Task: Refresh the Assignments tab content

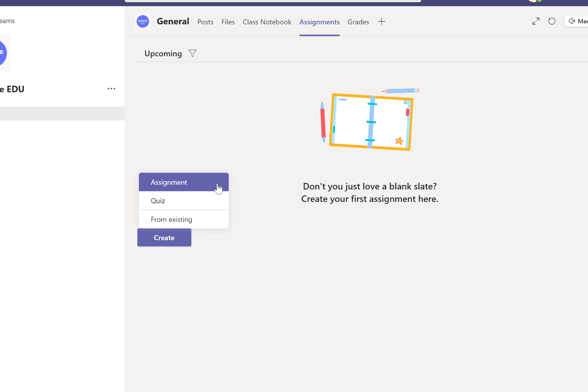Action: 552,21
